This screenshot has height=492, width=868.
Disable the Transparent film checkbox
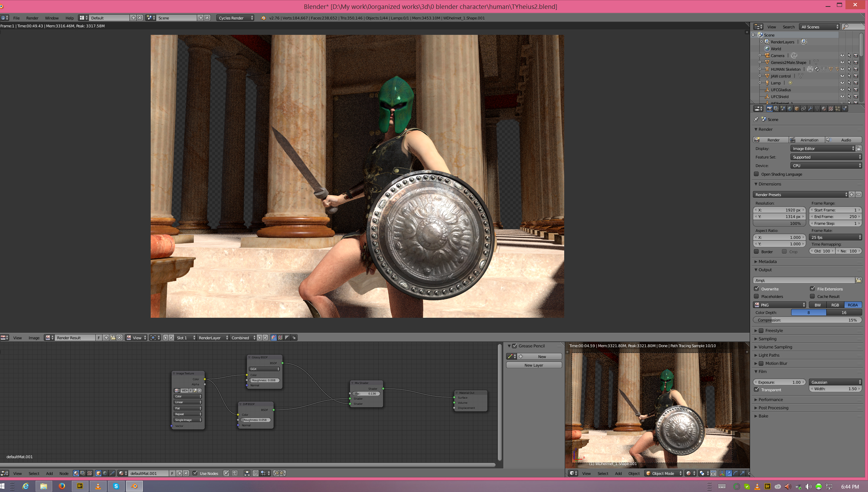757,389
